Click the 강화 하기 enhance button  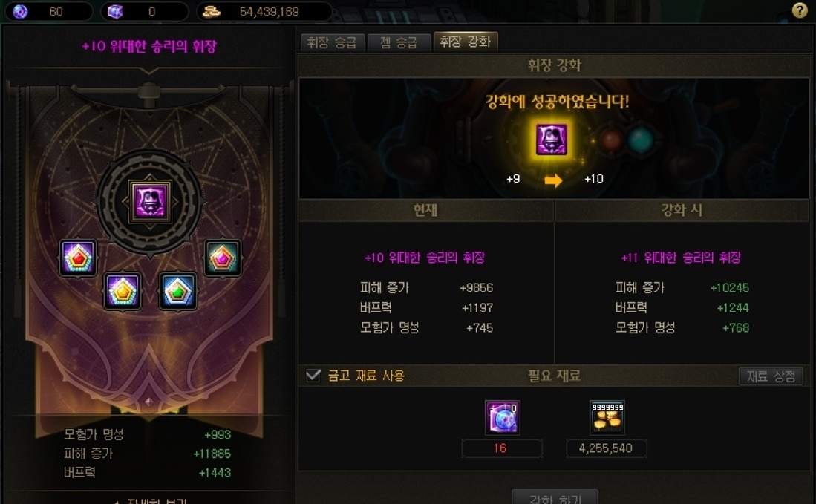click(555, 497)
